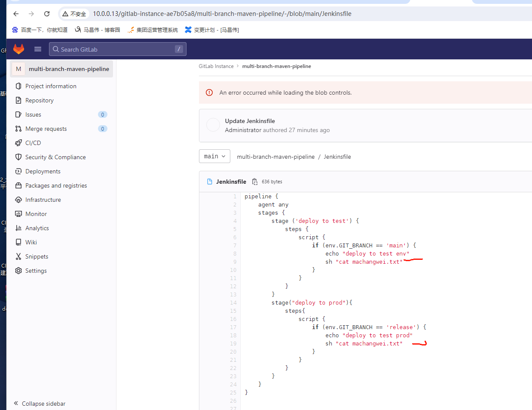Screen dimensions: 532x410
Task: Click the Merge requests icon
Action: point(18,129)
